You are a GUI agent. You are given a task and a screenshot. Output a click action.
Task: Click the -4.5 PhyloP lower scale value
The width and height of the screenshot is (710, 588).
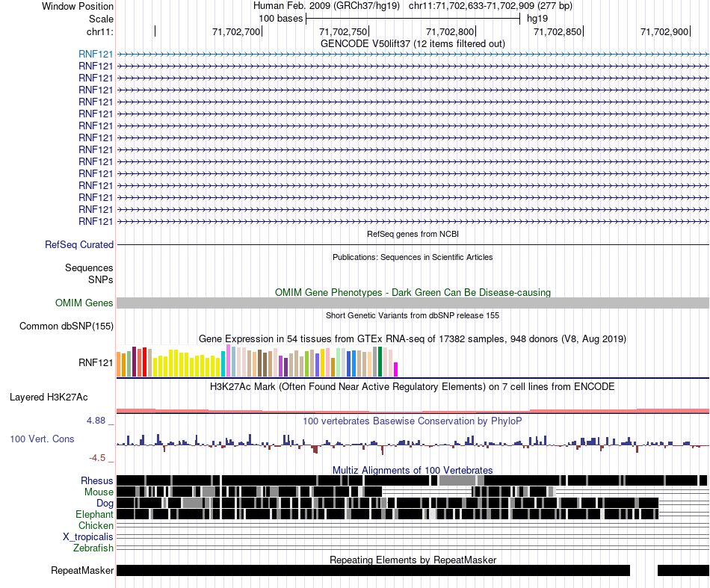click(x=97, y=458)
